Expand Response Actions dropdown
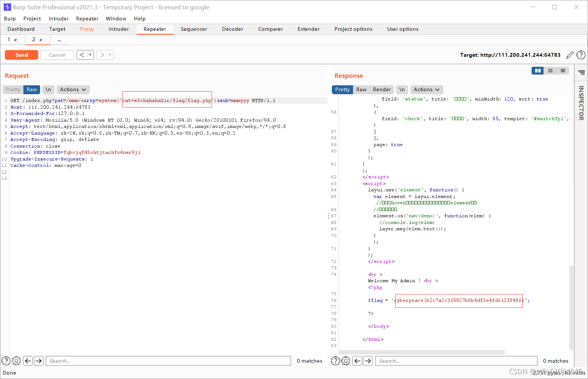Viewport: 588px width, 379px height. pos(427,89)
